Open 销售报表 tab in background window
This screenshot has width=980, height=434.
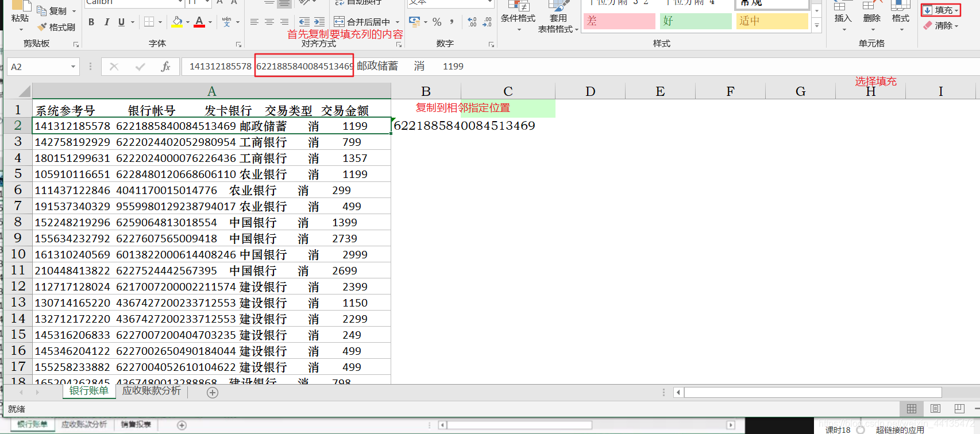136,425
